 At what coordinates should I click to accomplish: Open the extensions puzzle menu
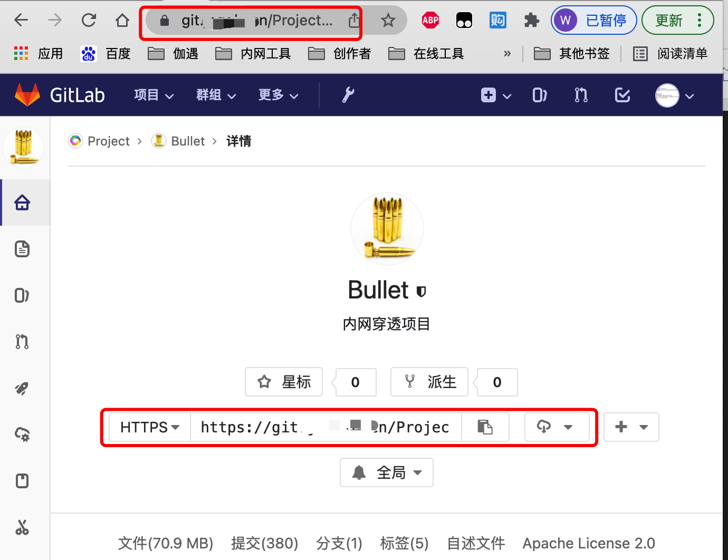pos(531,21)
